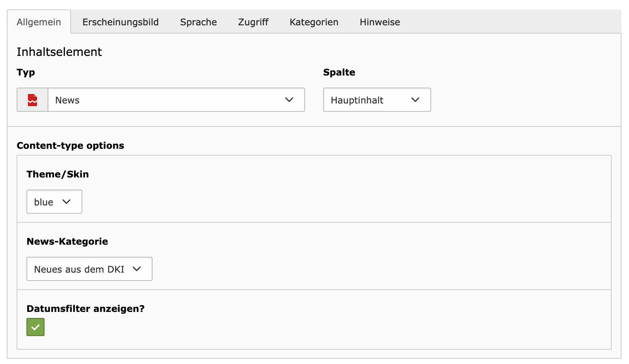Open the Sprache tab
The height and width of the screenshot is (364, 629).
pos(198,22)
